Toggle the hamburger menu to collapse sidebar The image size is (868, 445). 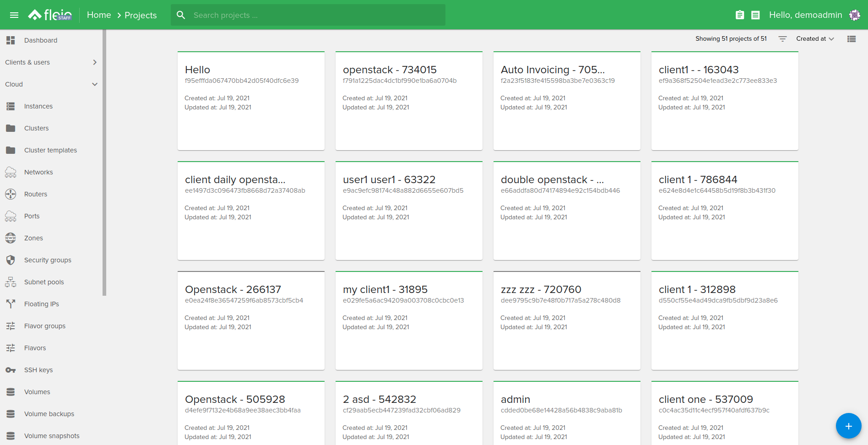[14, 15]
